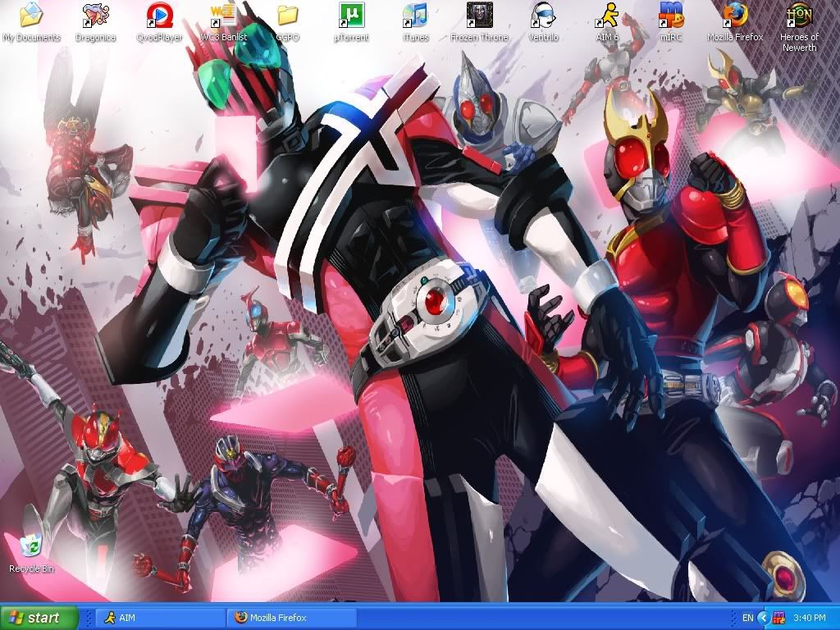
Task: Click the µTorrent desktop icon
Action: [351, 22]
